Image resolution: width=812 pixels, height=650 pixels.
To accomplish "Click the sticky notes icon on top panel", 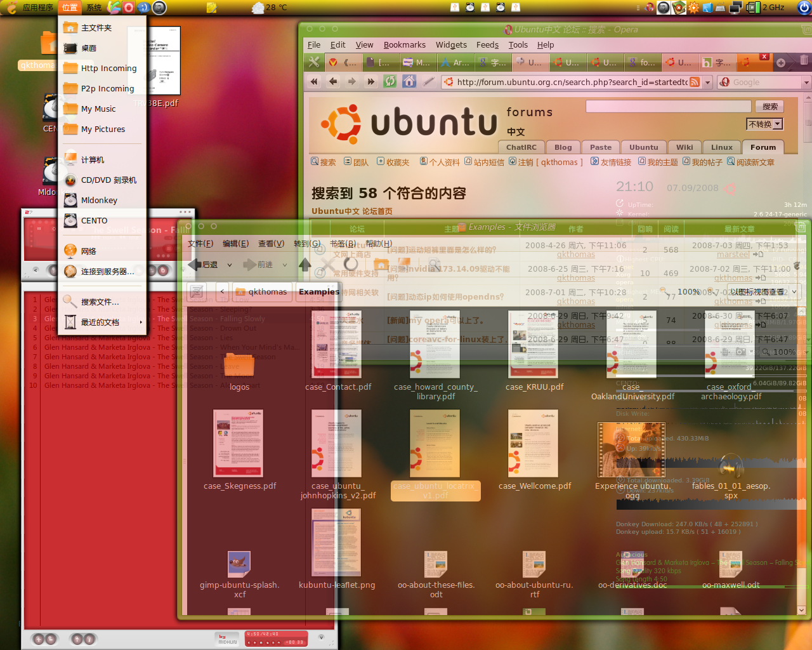I will coord(211,8).
